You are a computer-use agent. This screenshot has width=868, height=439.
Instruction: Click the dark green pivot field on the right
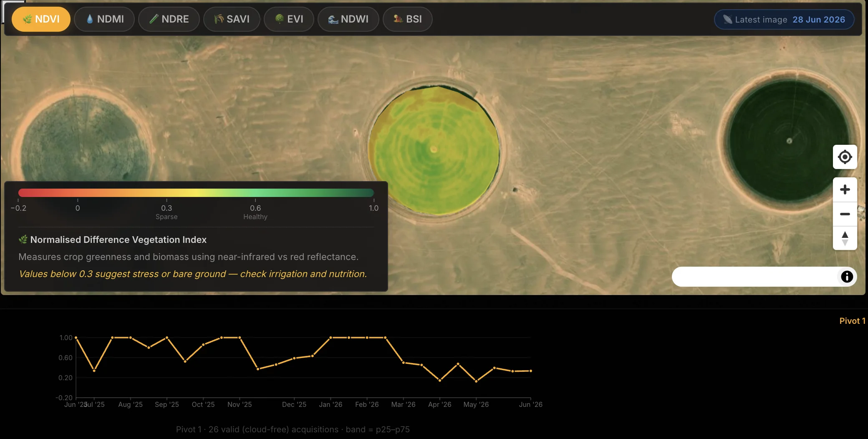(x=789, y=141)
